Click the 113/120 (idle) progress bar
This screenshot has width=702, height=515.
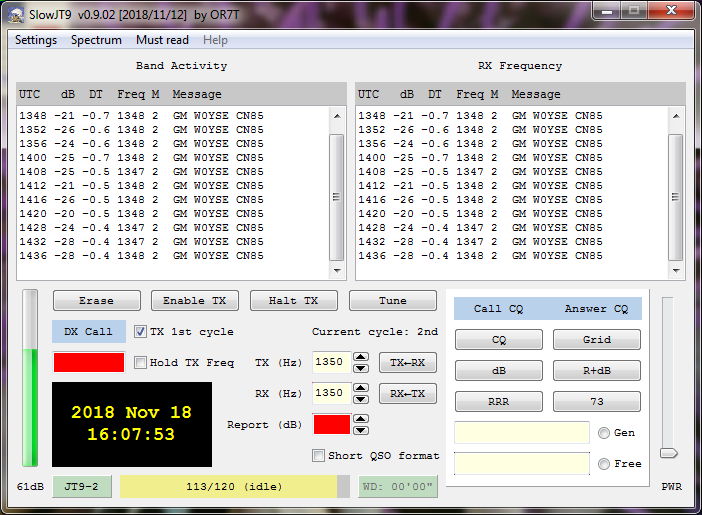click(235, 486)
